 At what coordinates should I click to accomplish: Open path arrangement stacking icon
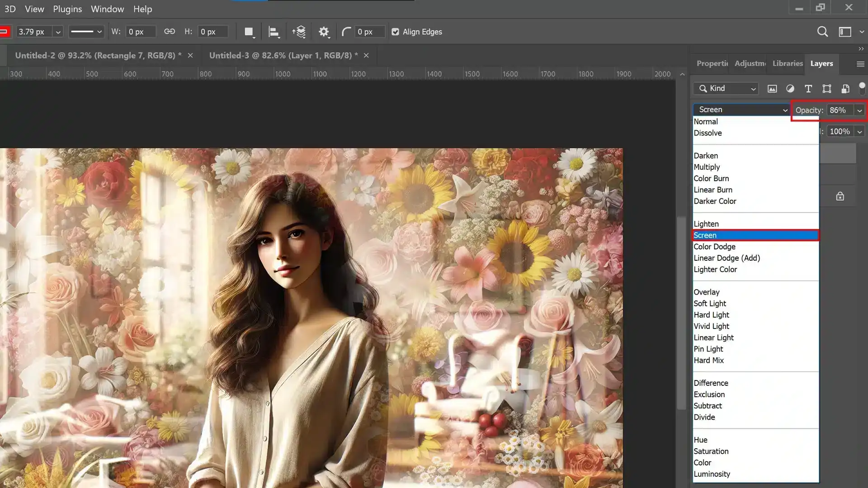point(299,32)
